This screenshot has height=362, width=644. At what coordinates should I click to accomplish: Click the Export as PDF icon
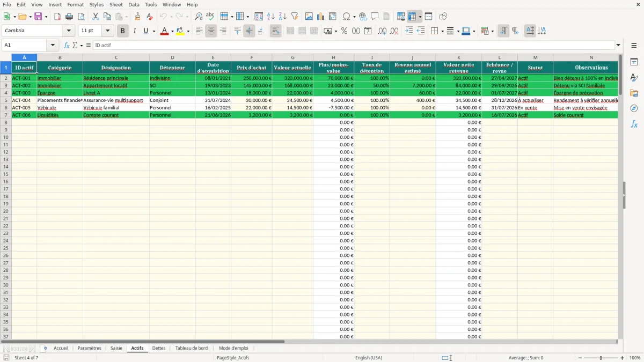pos(57,17)
